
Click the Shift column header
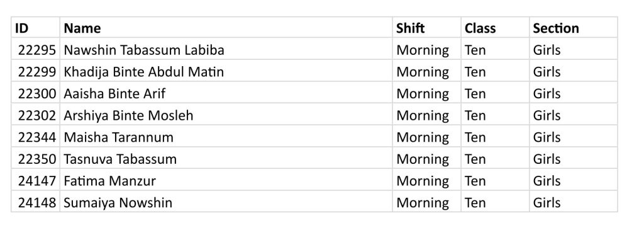click(x=426, y=28)
